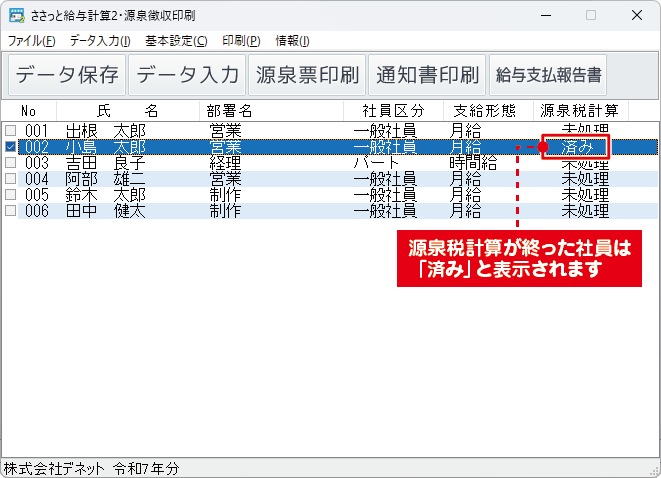The width and height of the screenshot is (661, 478).
Task: Enable the checkbox for employee 004
Action: coord(10,179)
